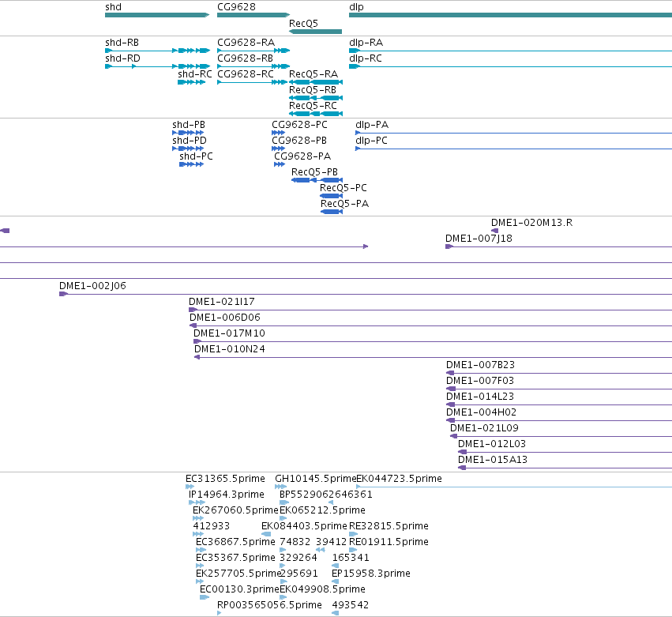Click clone DME1-014L23 label
672x617 pixels.
tap(480, 397)
